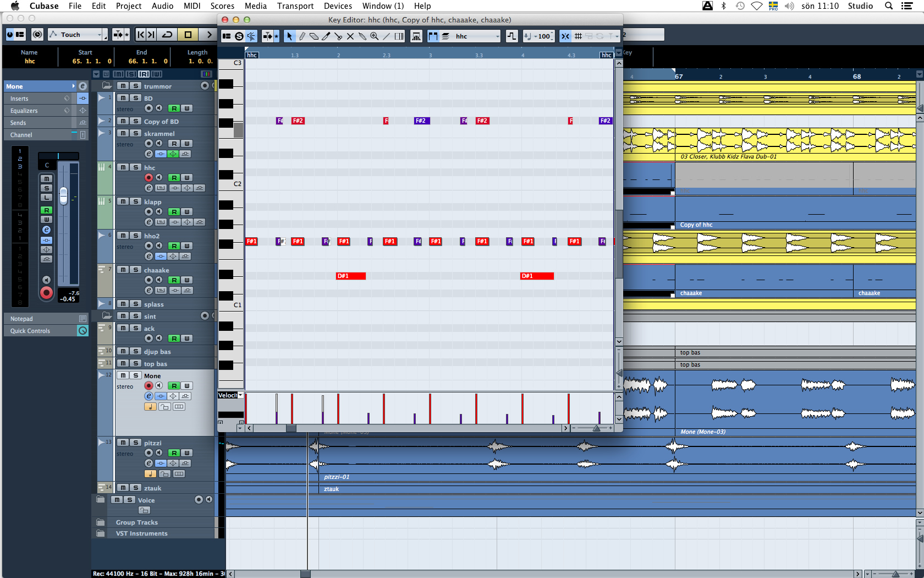Solo the skrammel track
Image resolution: width=924 pixels, height=578 pixels.
[x=136, y=133]
